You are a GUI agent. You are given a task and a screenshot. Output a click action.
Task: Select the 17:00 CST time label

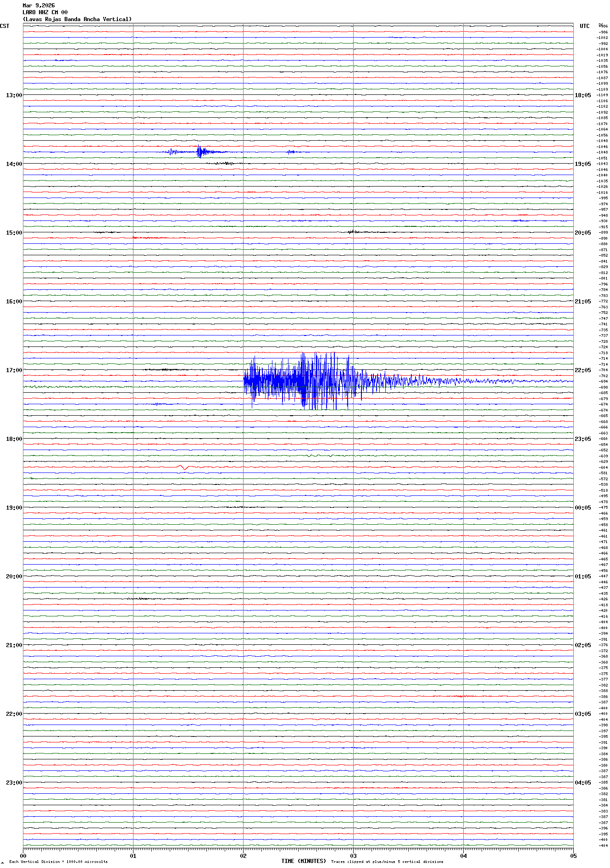tap(14, 370)
